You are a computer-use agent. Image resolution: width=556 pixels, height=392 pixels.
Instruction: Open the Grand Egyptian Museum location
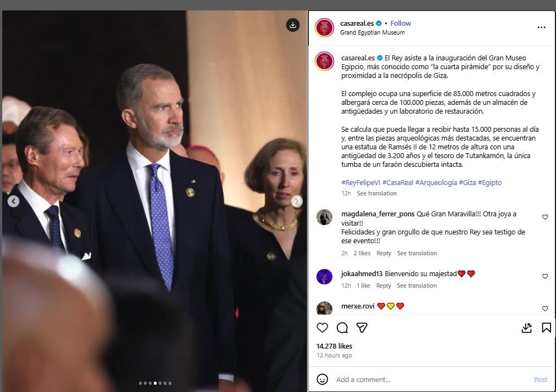tap(372, 32)
